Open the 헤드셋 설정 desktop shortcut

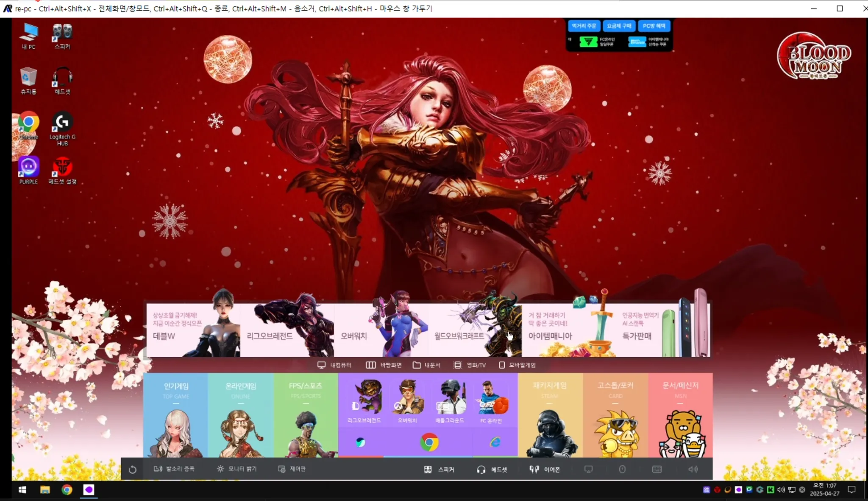click(x=62, y=171)
